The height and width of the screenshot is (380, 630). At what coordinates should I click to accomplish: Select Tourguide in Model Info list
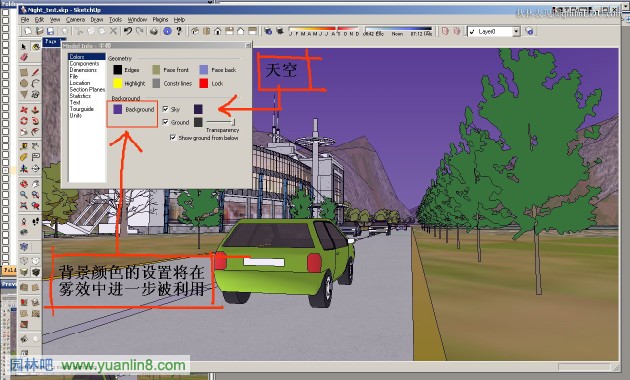(x=82, y=109)
